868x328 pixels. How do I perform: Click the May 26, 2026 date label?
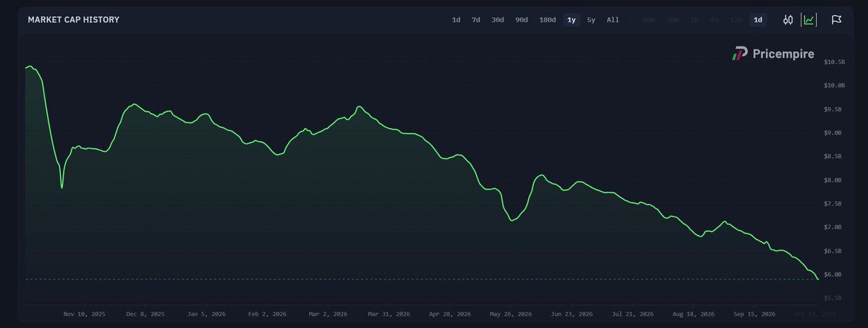point(511,314)
